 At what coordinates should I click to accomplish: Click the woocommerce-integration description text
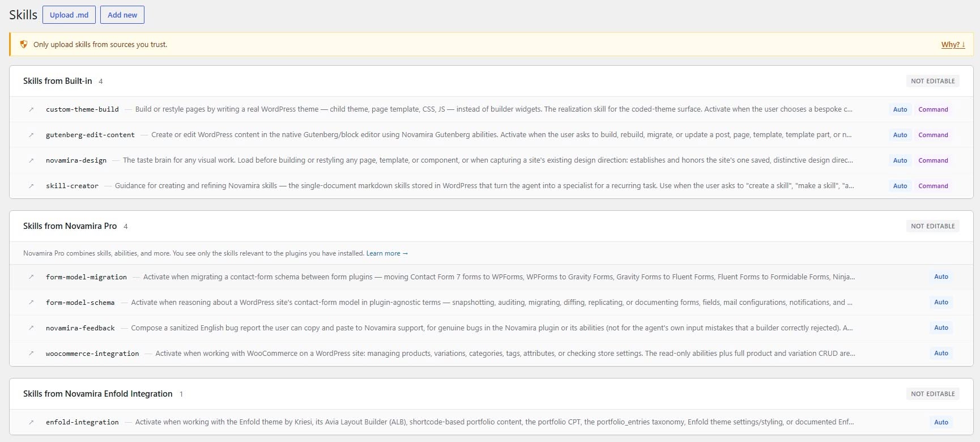pos(505,354)
